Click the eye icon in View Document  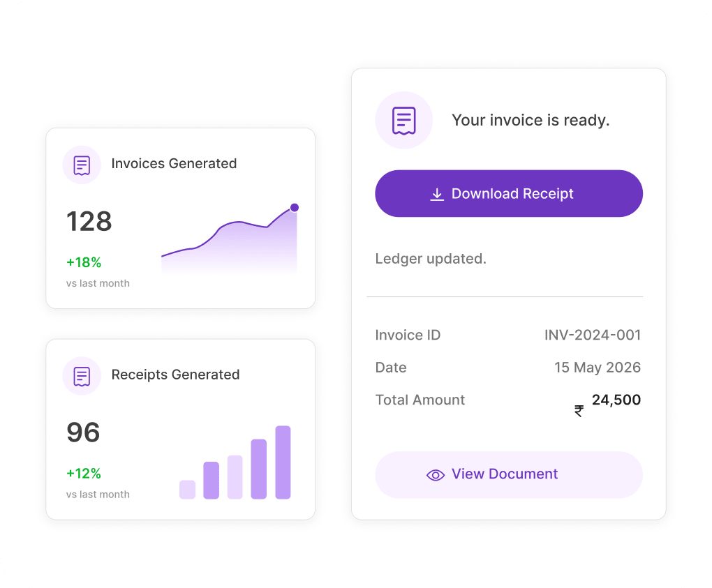[x=436, y=475]
